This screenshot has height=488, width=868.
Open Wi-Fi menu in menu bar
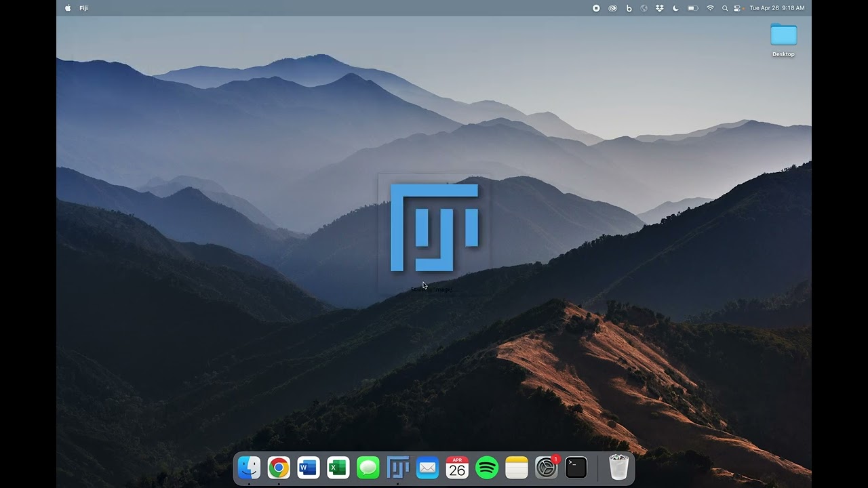pyautogui.click(x=710, y=8)
